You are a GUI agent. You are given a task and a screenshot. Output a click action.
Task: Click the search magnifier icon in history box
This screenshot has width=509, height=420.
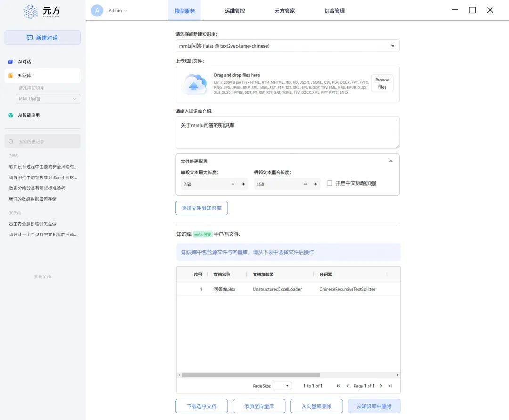pyautogui.click(x=11, y=141)
